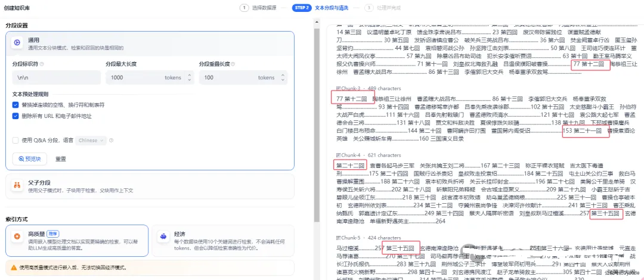
Task: Click the 分段标识符 input field
Action: point(57,77)
